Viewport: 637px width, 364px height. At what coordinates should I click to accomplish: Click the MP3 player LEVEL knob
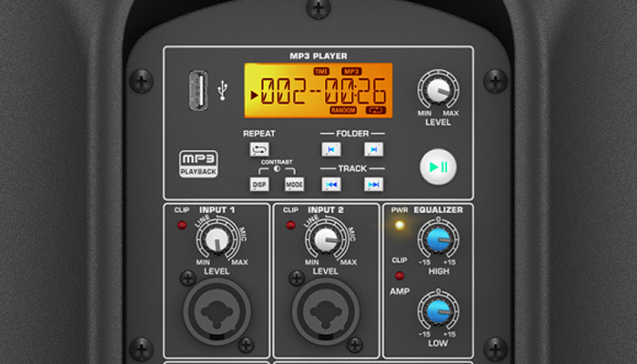[438, 92]
